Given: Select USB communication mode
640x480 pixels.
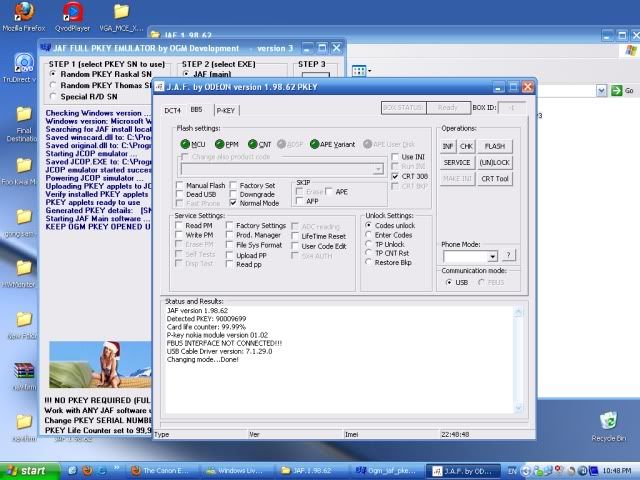Looking at the screenshot, I should tap(449, 282).
